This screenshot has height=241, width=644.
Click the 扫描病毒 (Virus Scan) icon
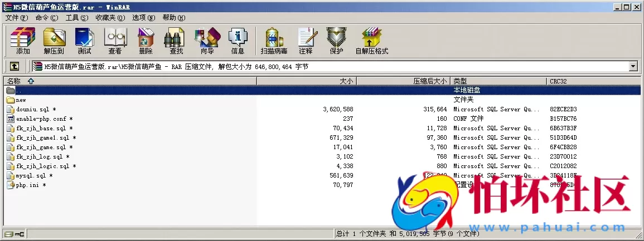click(274, 41)
